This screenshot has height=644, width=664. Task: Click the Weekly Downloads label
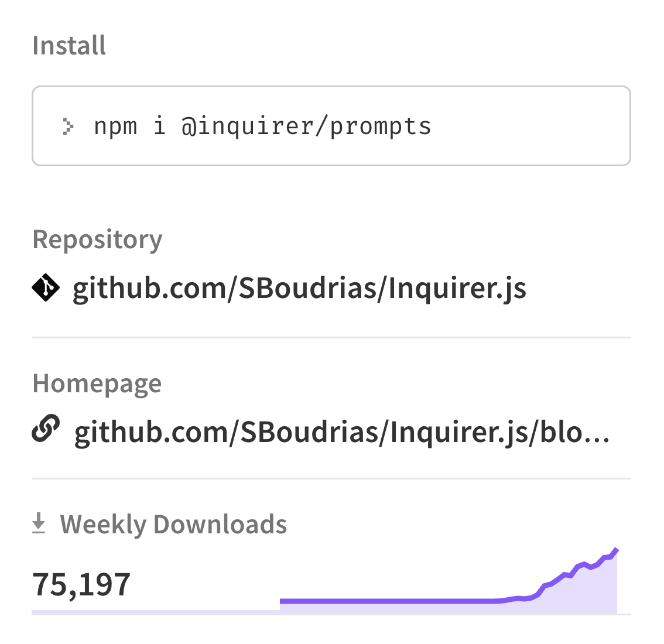click(173, 524)
